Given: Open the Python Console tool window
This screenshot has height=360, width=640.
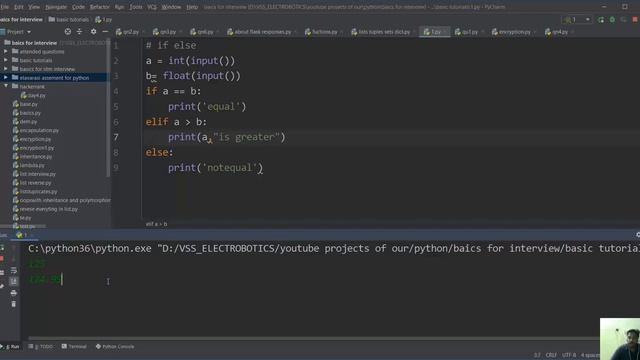Looking at the screenshot, I should pyautogui.click(x=115, y=347).
